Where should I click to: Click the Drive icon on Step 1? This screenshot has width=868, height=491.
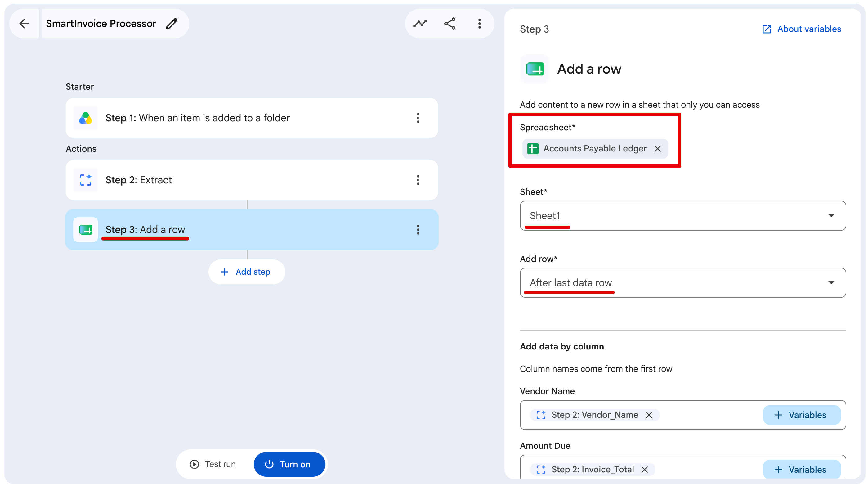(86, 118)
